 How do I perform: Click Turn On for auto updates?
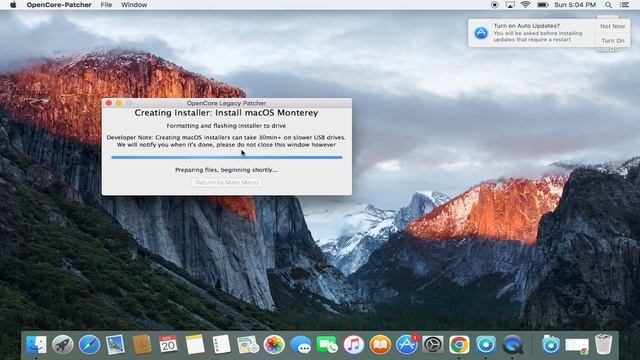tap(613, 40)
